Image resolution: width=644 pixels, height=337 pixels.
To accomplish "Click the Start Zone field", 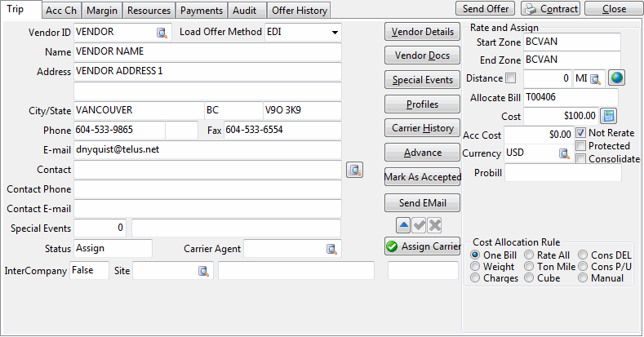I will (571, 42).
